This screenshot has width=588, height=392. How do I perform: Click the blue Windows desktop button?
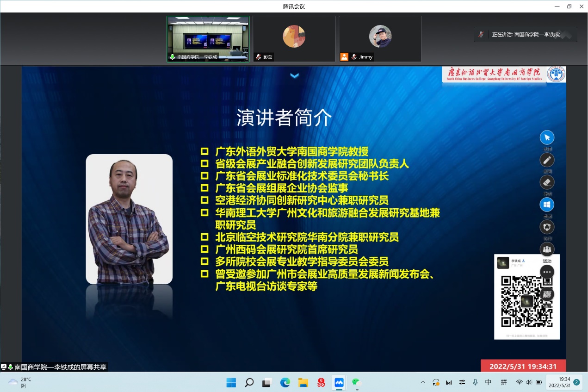547,205
